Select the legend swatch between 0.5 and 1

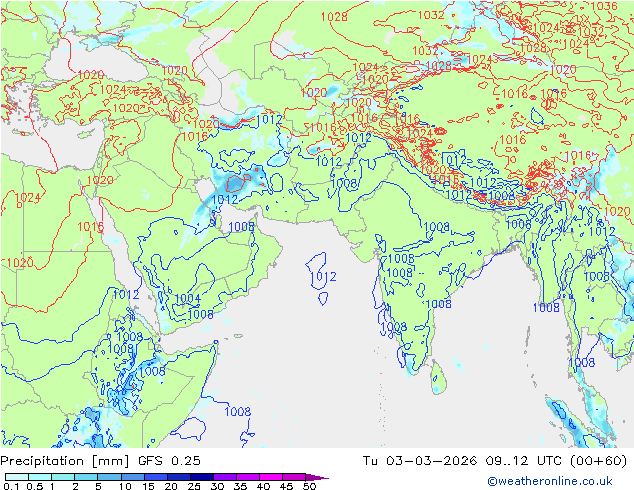tap(40, 477)
